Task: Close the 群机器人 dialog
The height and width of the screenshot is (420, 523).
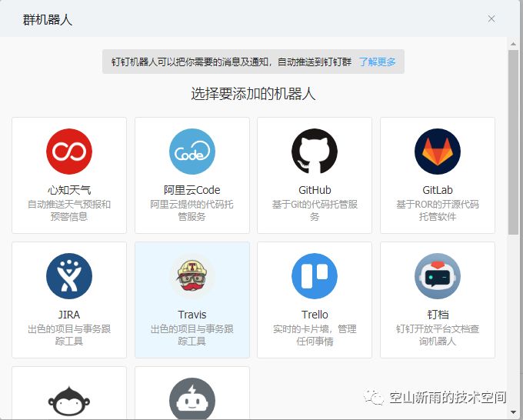Action: click(x=491, y=18)
